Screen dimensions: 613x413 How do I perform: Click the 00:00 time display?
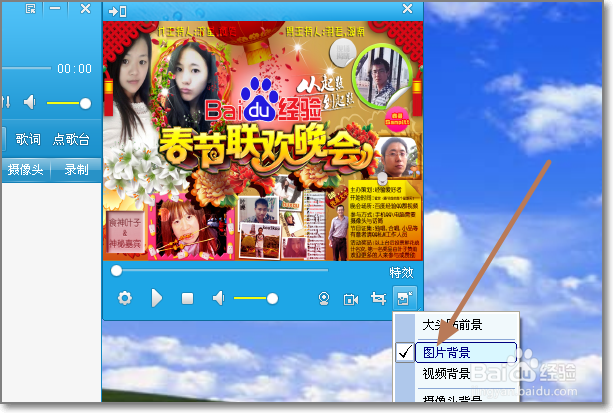coord(74,69)
